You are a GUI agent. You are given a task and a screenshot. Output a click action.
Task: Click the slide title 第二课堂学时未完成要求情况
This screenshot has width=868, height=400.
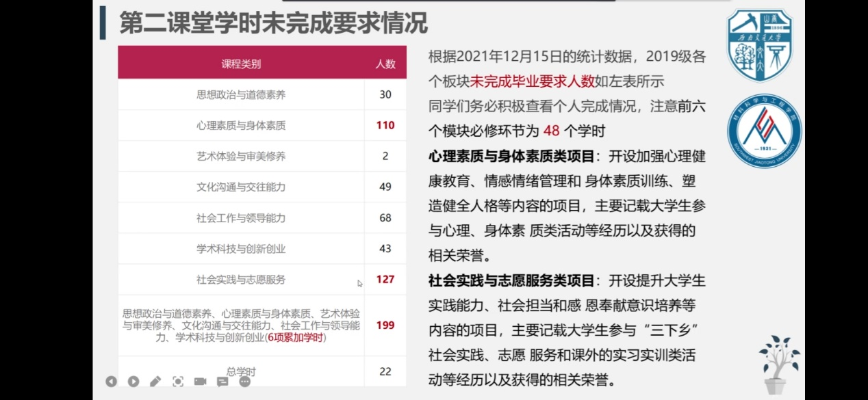tap(274, 23)
